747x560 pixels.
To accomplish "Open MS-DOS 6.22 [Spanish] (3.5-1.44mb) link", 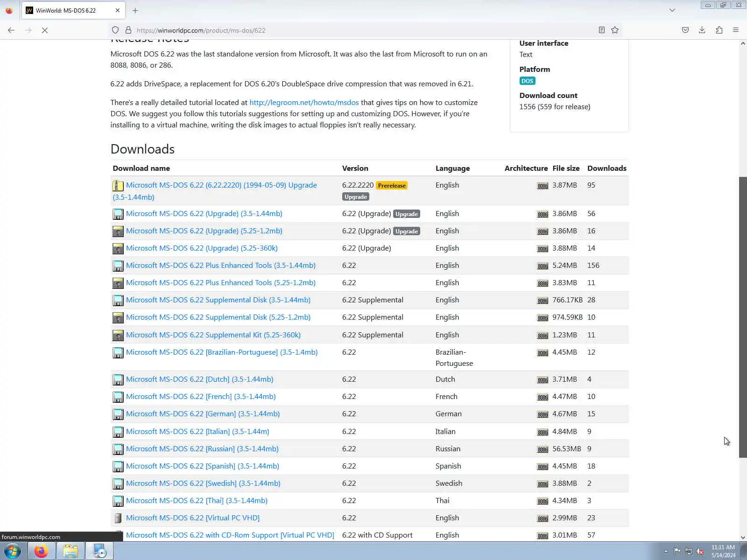I will (x=203, y=466).
